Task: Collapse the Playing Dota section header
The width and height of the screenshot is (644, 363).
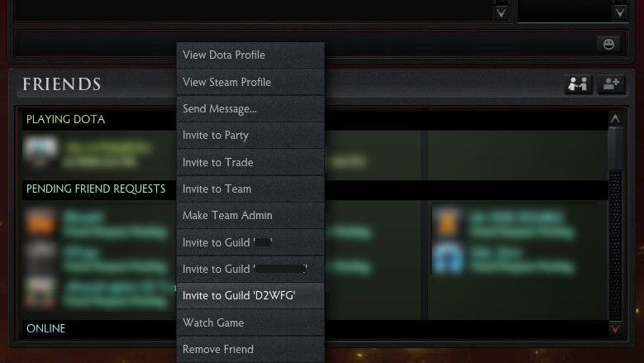Action: click(65, 120)
